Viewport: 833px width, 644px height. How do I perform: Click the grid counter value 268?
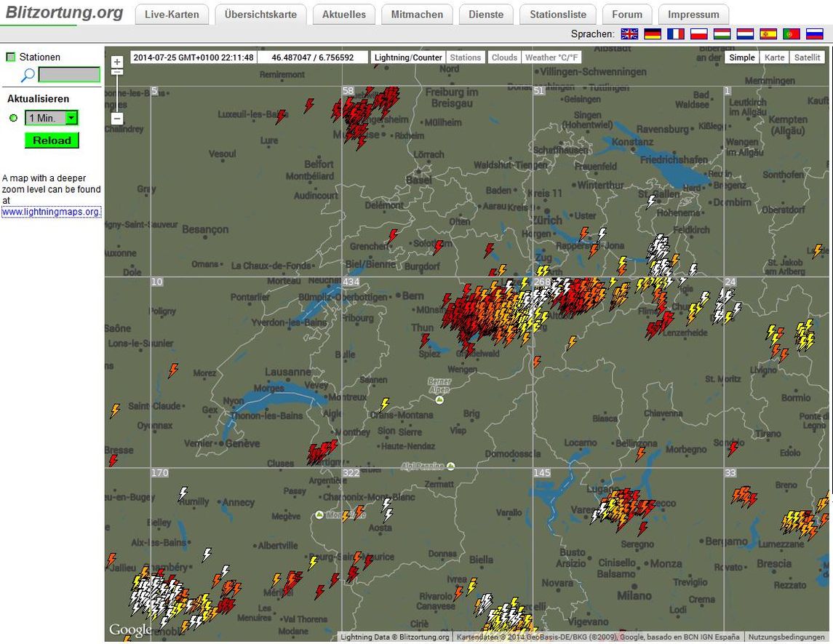(x=543, y=282)
